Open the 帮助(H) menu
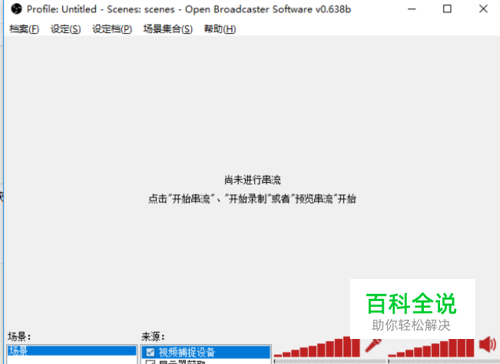The image size is (500, 364). (220, 29)
